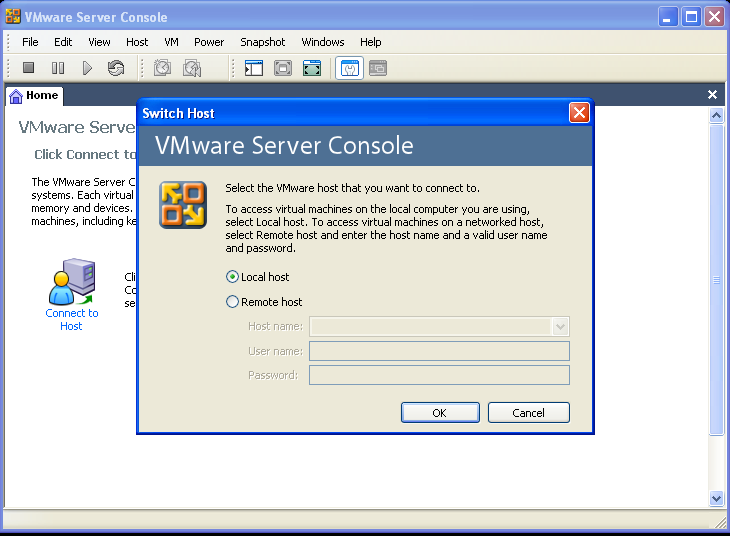Open the Help menu
This screenshot has width=730, height=536.
point(371,42)
